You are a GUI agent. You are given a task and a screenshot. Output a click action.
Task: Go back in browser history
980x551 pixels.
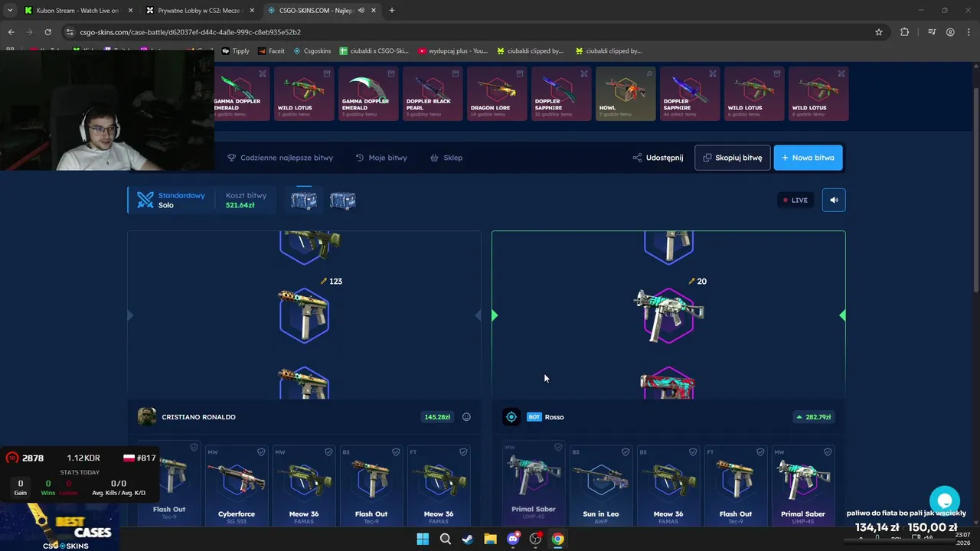point(11,32)
